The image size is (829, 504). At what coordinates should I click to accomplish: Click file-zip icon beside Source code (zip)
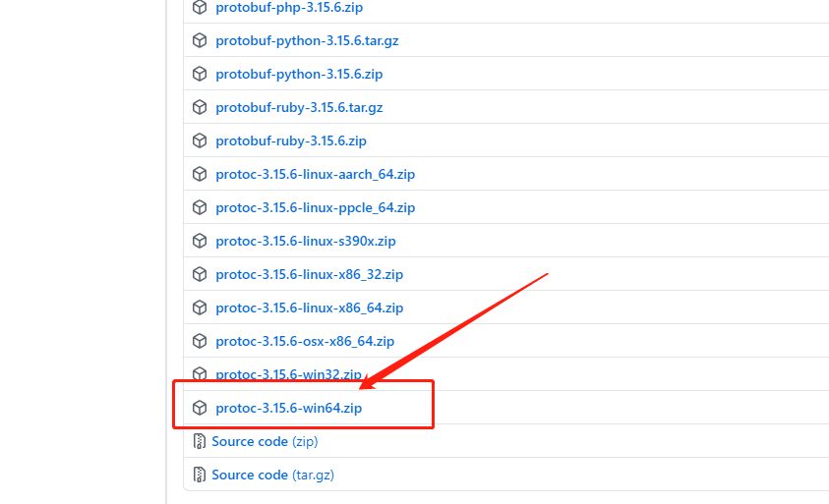[x=200, y=442]
